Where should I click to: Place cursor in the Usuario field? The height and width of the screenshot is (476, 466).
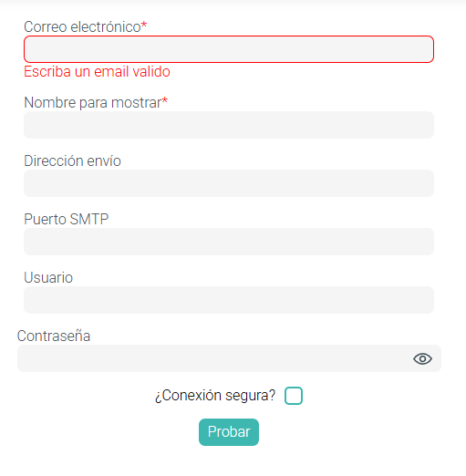pyautogui.click(x=229, y=300)
